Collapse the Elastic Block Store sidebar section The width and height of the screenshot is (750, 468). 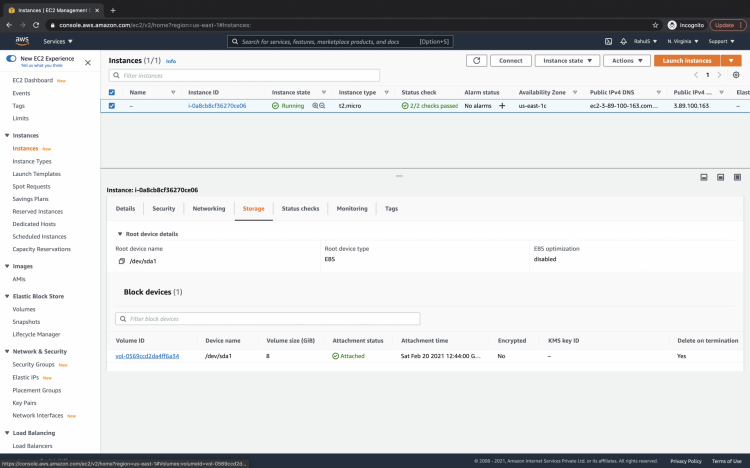pos(7,296)
